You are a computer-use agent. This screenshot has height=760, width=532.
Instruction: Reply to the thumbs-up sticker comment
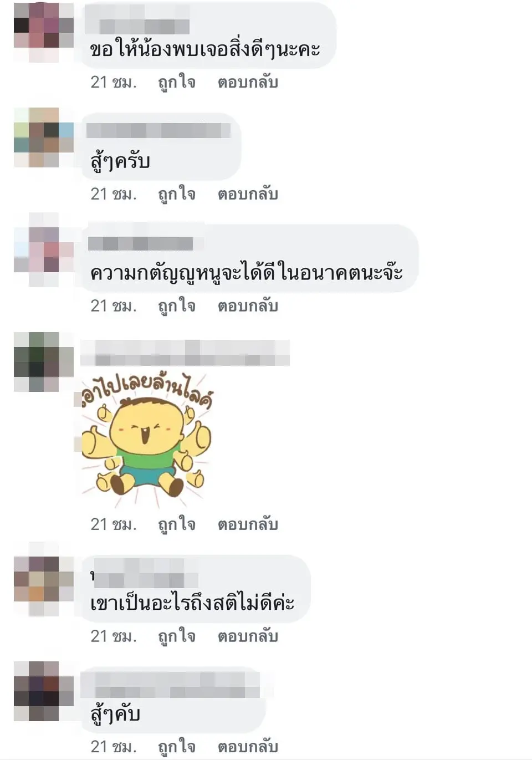pyautogui.click(x=248, y=525)
